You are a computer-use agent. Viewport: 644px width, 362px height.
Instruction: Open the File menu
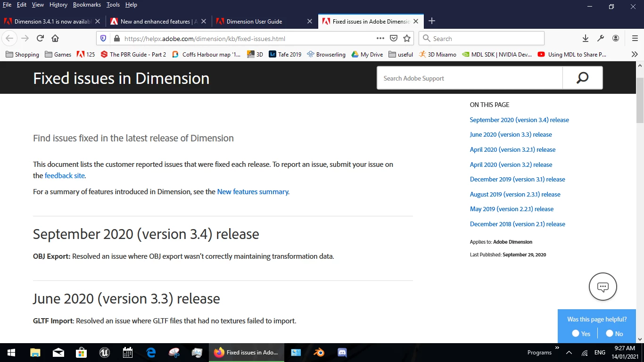pos(7,5)
